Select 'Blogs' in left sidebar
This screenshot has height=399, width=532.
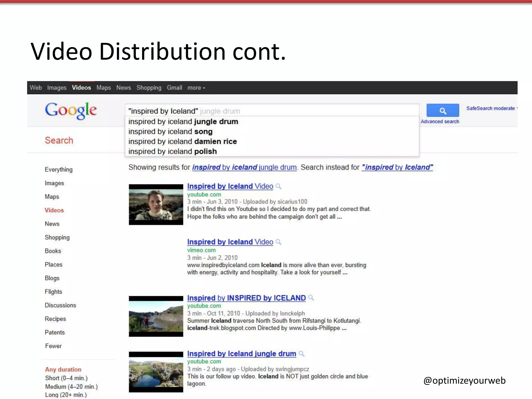52,278
